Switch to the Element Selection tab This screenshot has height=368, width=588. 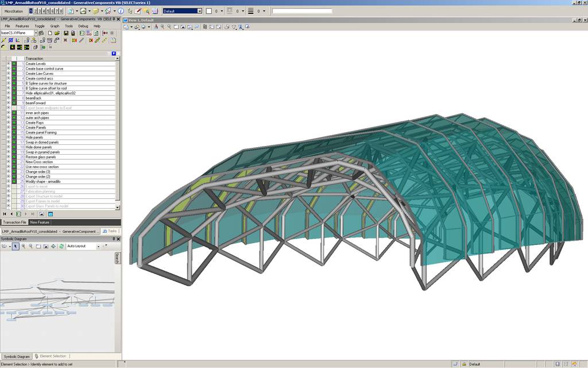coord(52,356)
